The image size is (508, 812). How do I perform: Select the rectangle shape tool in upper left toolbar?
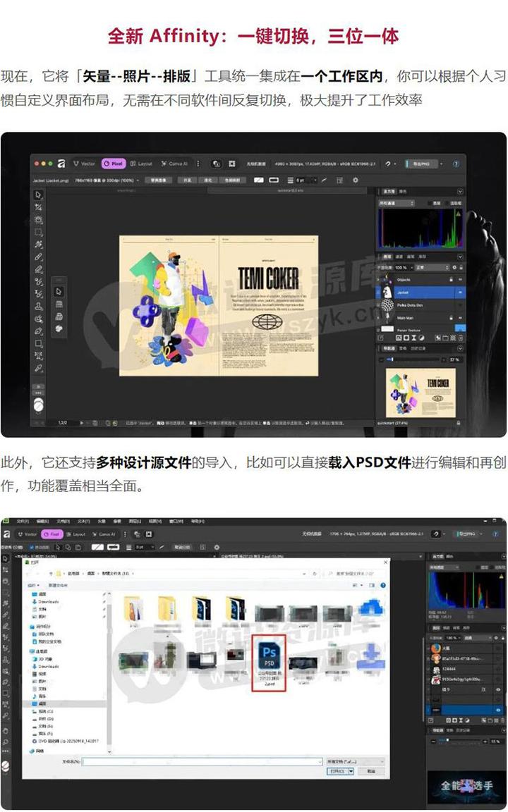38,343
